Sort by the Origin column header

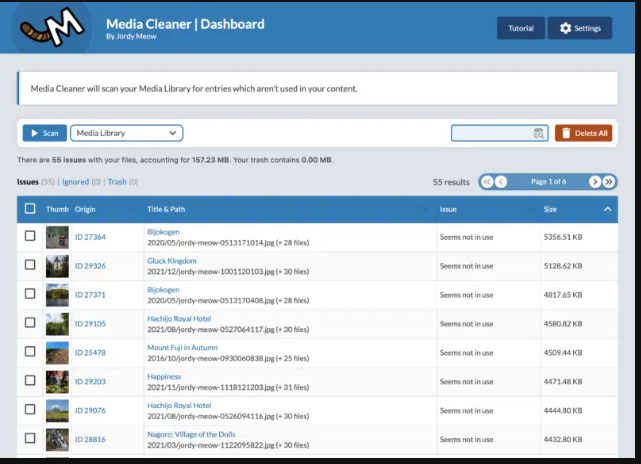tap(85, 209)
